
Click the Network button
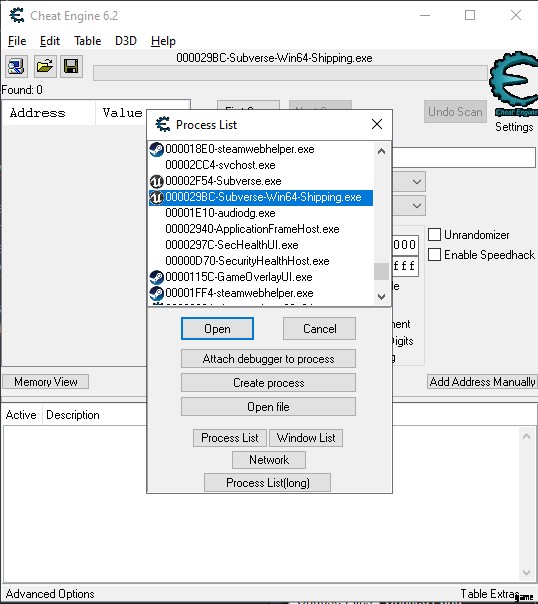pos(269,460)
